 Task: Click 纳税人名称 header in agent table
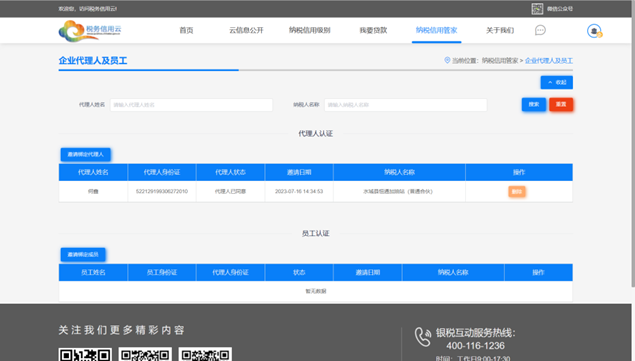399,172
